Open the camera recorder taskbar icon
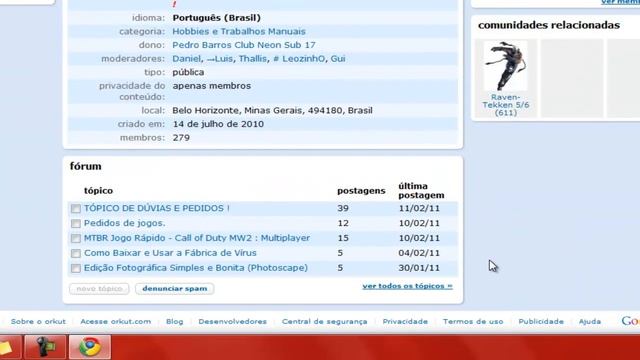The width and height of the screenshot is (640, 360). click(x=45, y=347)
